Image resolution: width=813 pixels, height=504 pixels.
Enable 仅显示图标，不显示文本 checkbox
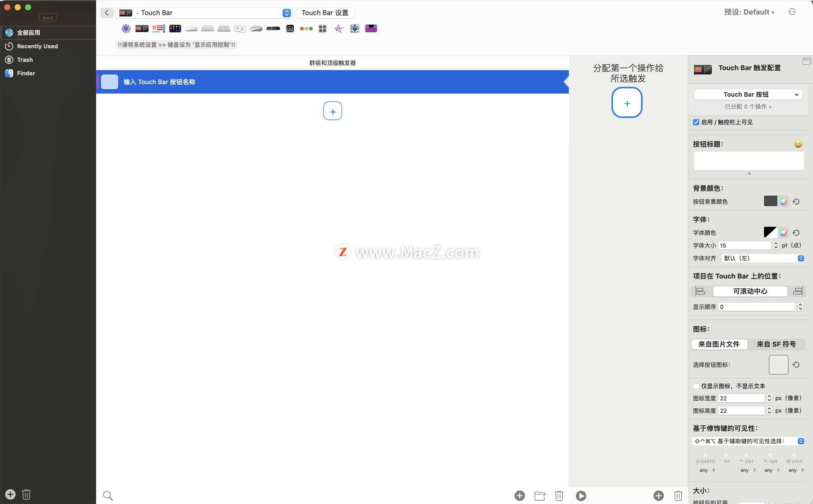point(696,386)
